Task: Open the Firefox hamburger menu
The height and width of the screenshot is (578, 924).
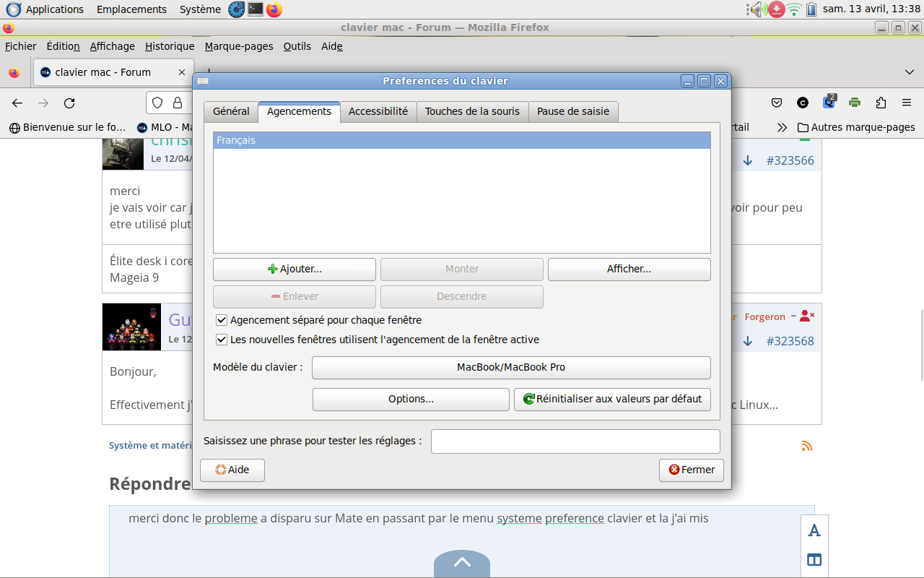Action: point(907,103)
